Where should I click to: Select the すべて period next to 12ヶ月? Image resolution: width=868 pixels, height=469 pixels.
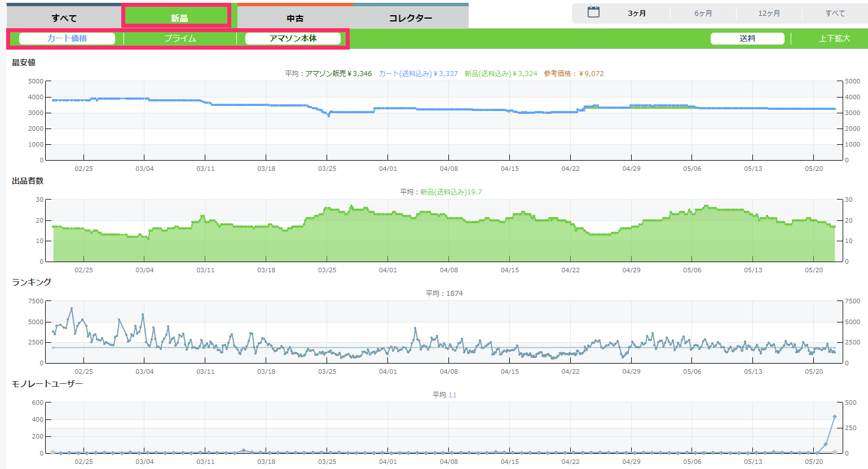pyautogui.click(x=835, y=13)
